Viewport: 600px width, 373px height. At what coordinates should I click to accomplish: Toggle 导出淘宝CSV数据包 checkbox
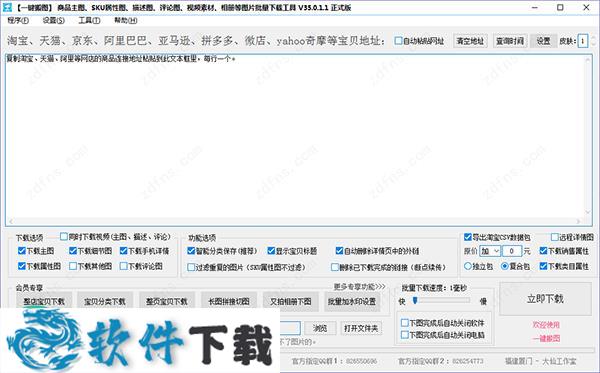coord(468,237)
